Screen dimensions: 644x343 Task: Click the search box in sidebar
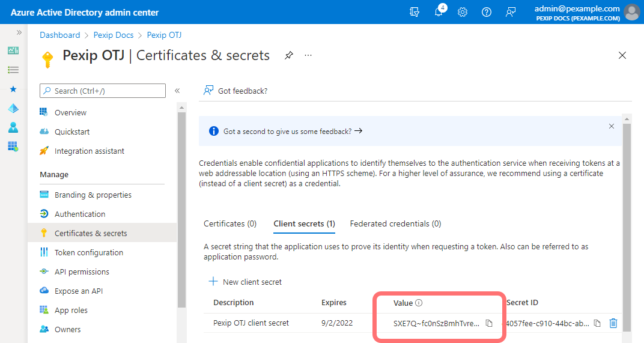102,91
